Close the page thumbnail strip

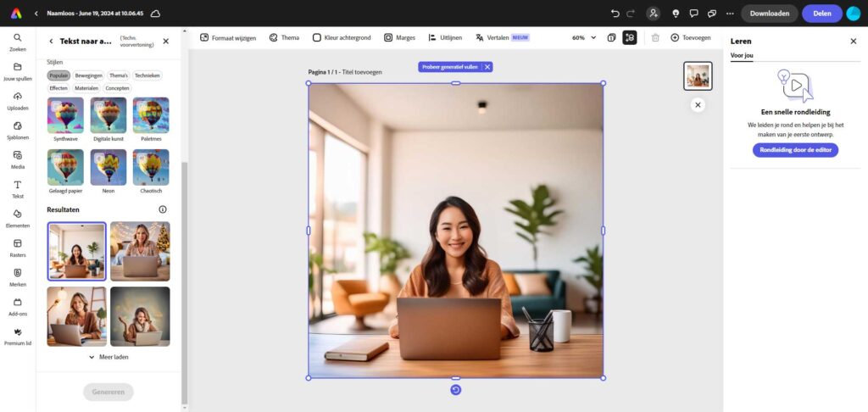coord(698,104)
